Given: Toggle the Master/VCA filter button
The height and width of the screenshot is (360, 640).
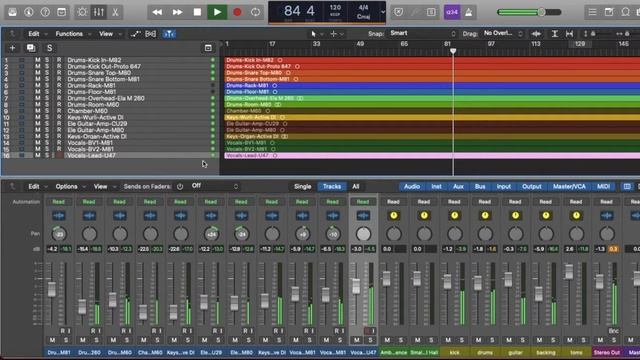Looking at the screenshot, I should click(x=569, y=187).
